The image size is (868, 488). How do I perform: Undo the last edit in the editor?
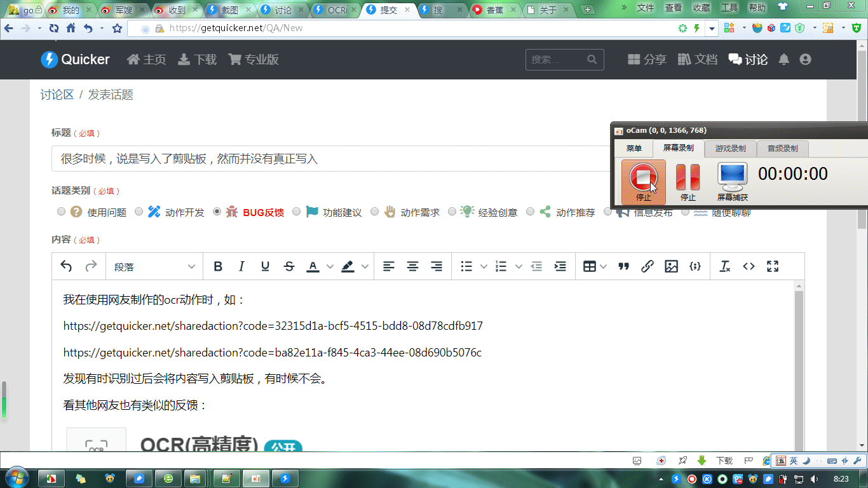click(65, 266)
